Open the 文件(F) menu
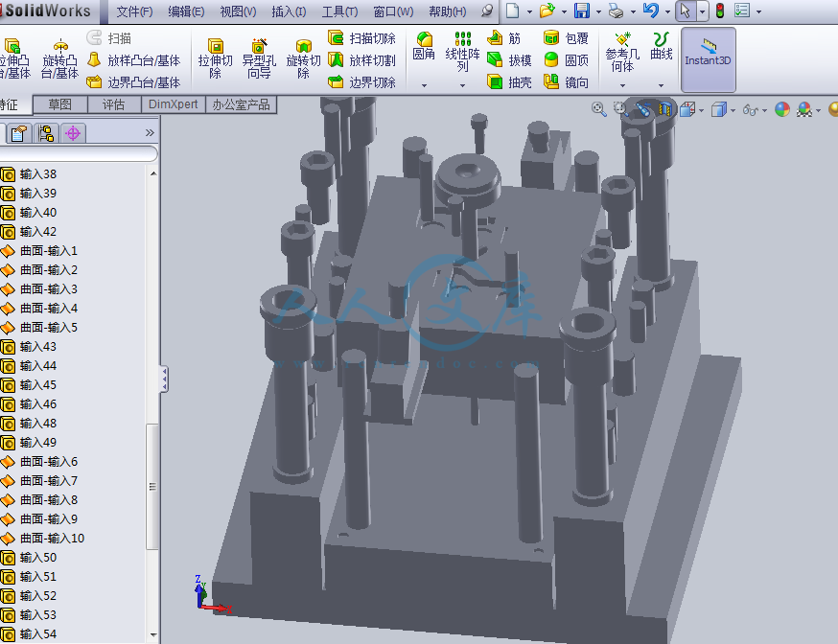838x644 pixels. pos(134,11)
